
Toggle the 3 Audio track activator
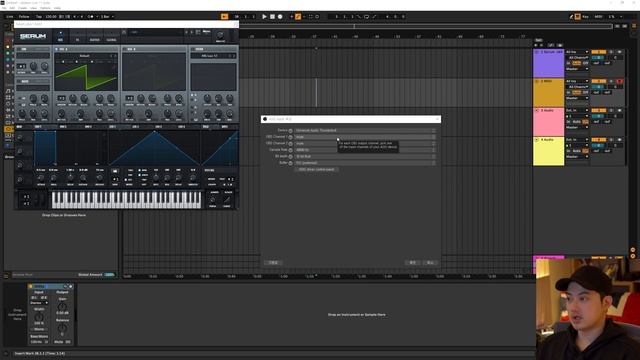(599, 111)
